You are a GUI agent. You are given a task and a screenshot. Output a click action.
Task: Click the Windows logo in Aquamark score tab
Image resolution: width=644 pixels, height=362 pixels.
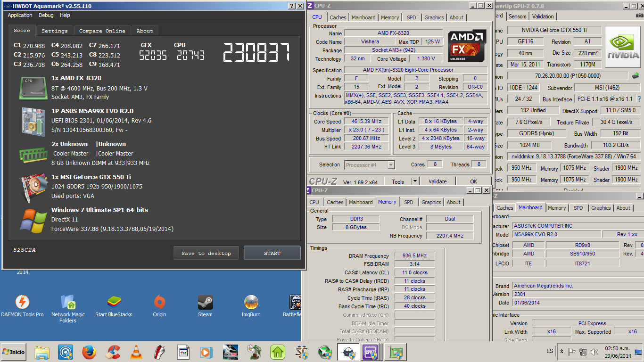pyautogui.click(x=33, y=220)
